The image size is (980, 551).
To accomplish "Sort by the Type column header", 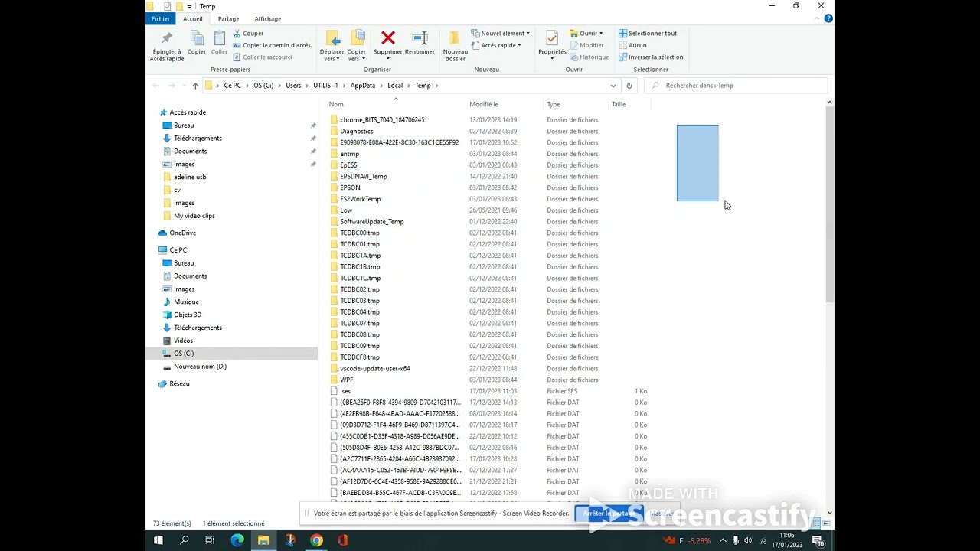I will (554, 104).
